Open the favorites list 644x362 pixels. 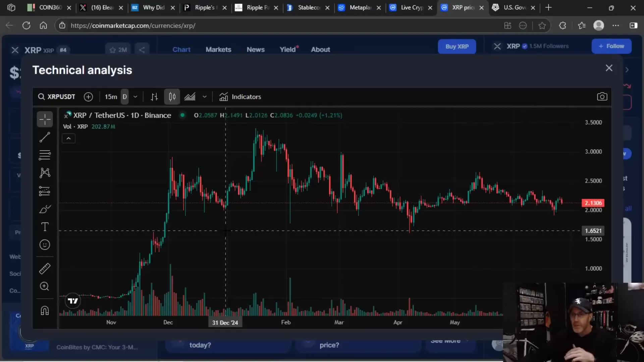(x=582, y=25)
